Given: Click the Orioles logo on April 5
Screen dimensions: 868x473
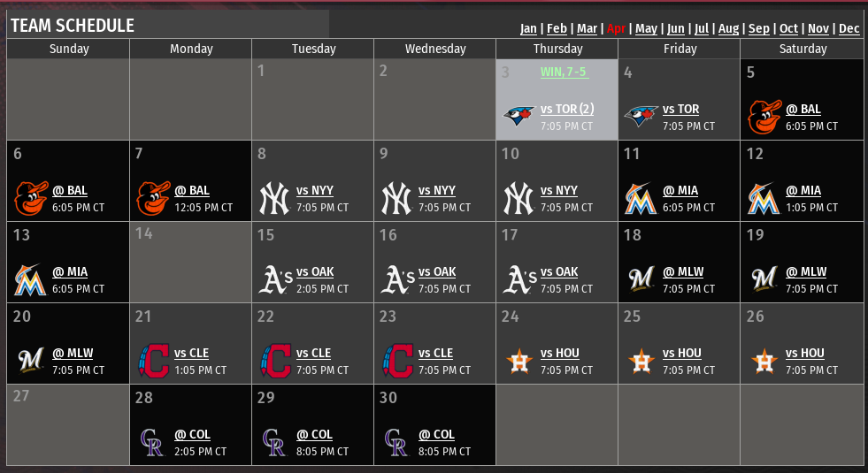Looking at the screenshot, I should 763,117.
